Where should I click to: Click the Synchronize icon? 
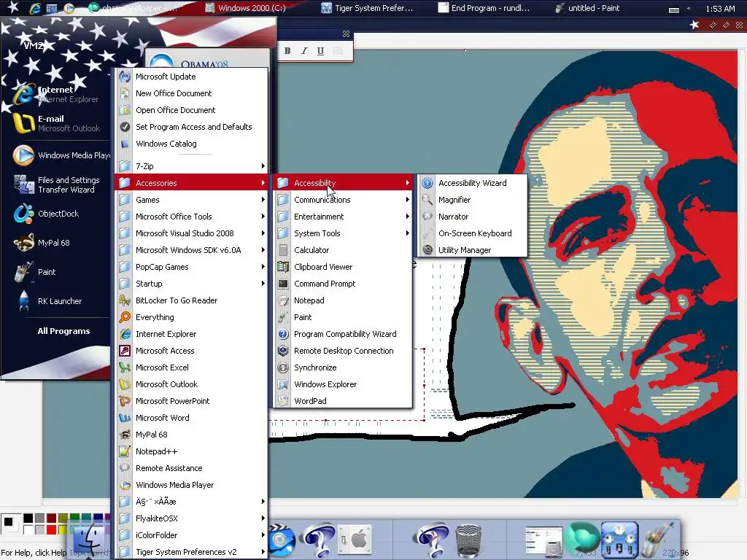[283, 367]
